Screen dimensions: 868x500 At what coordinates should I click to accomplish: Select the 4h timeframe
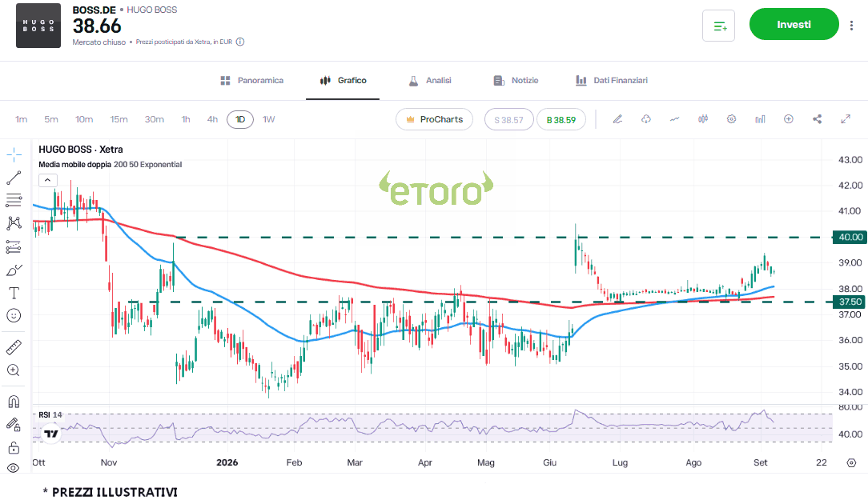pos(212,119)
